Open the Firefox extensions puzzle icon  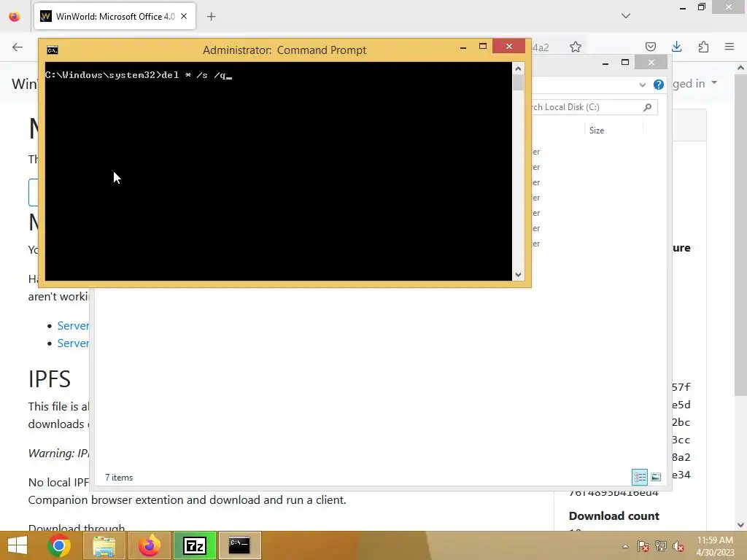point(703,47)
